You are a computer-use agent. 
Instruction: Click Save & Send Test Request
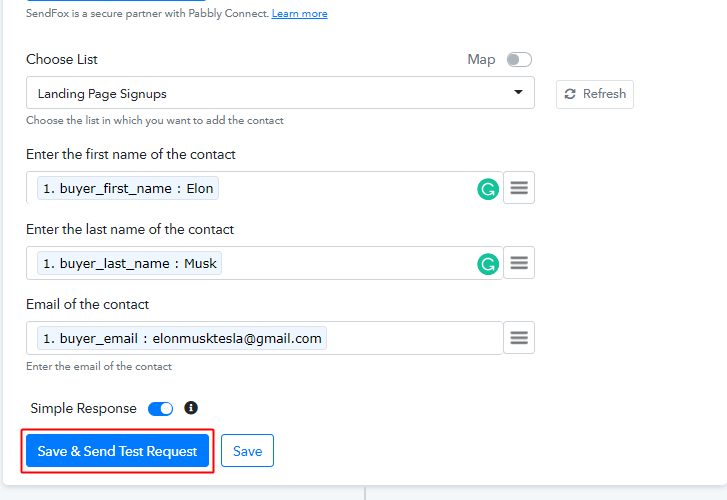[x=117, y=451]
